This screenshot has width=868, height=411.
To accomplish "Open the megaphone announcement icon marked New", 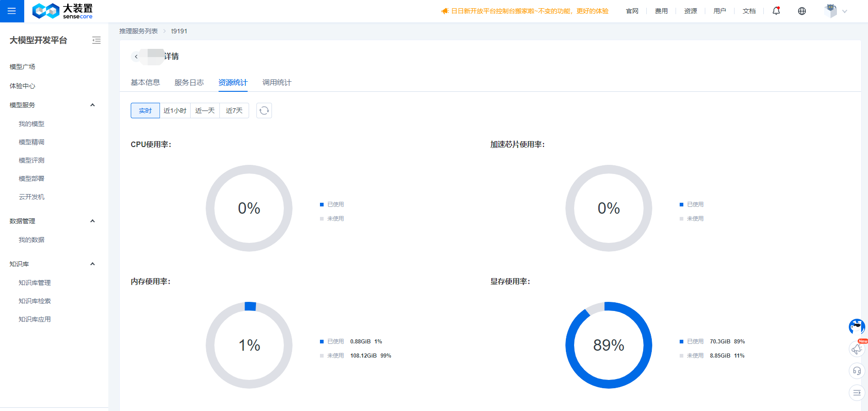I will tap(857, 349).
